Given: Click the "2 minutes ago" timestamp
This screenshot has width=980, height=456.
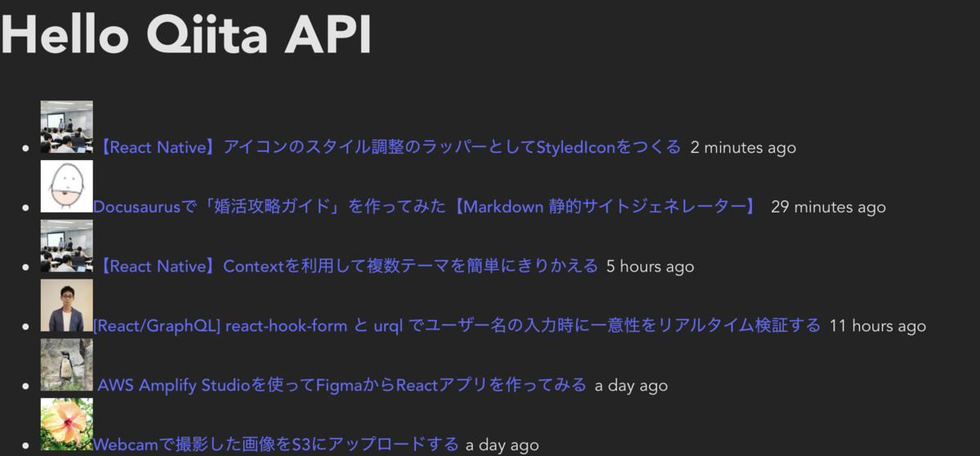Looking at the screenshot, I should [743, 148].
